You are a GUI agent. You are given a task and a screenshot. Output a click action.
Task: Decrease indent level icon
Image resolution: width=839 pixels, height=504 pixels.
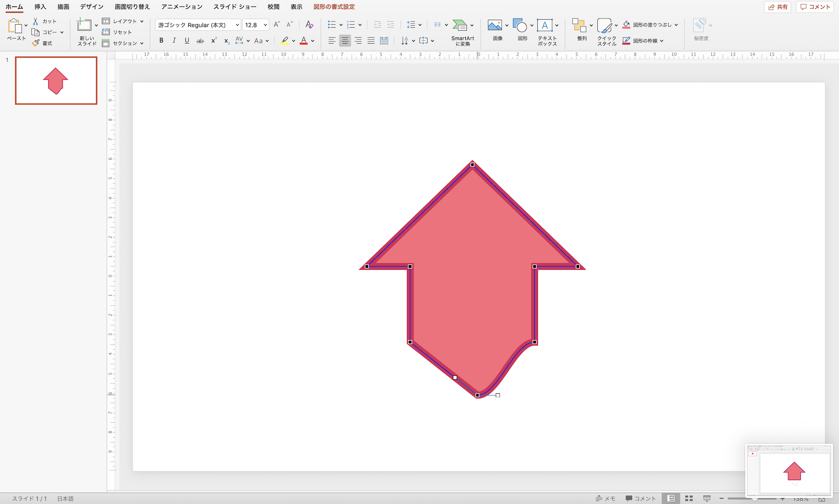tap(378, 25)
